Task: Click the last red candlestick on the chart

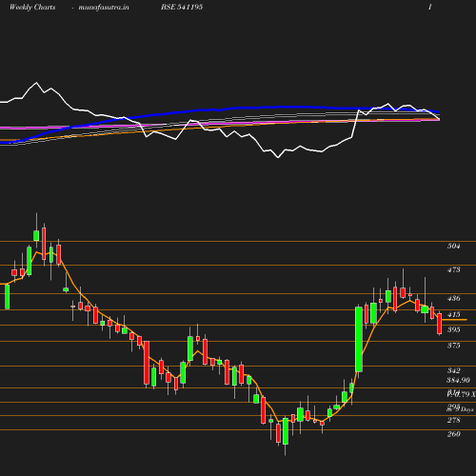Action: (440, 324)
